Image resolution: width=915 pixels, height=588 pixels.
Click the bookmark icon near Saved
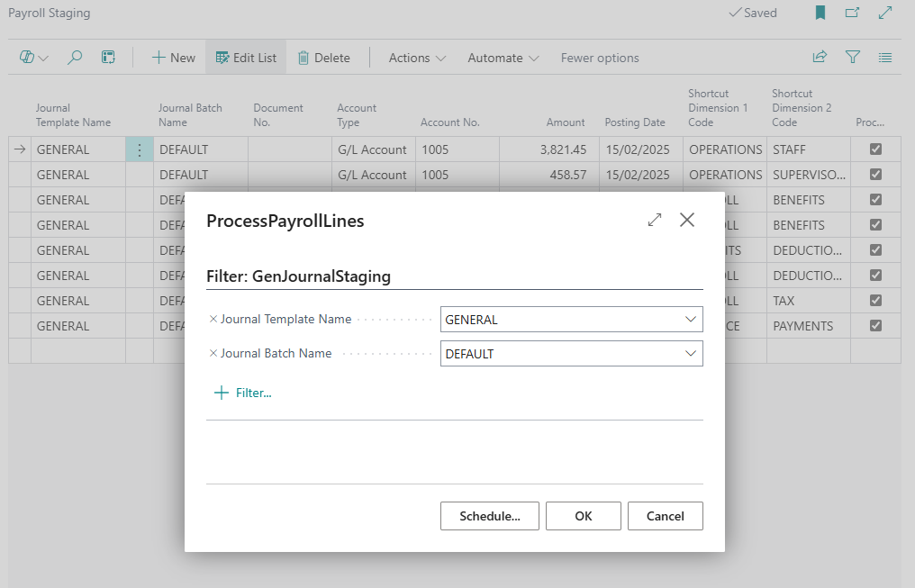pos(820,13)
